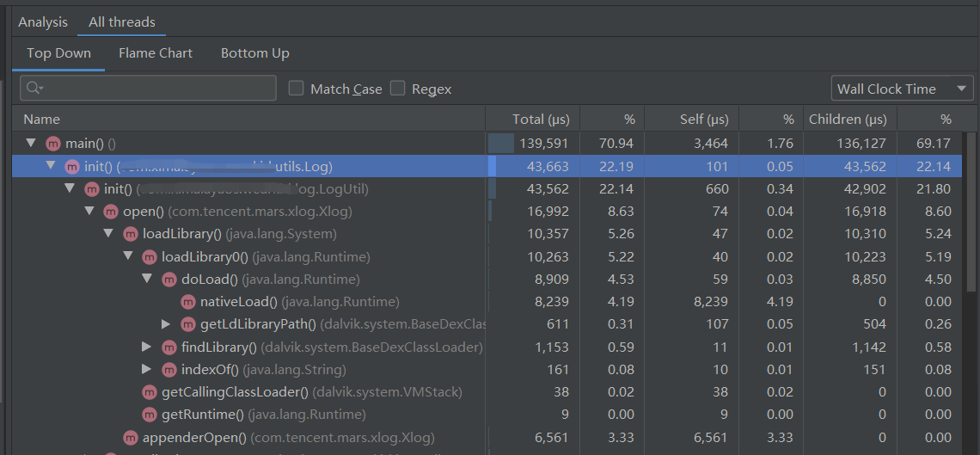Open the Analysis tab
Screen dimensions: 980x455
coord(43,22)
